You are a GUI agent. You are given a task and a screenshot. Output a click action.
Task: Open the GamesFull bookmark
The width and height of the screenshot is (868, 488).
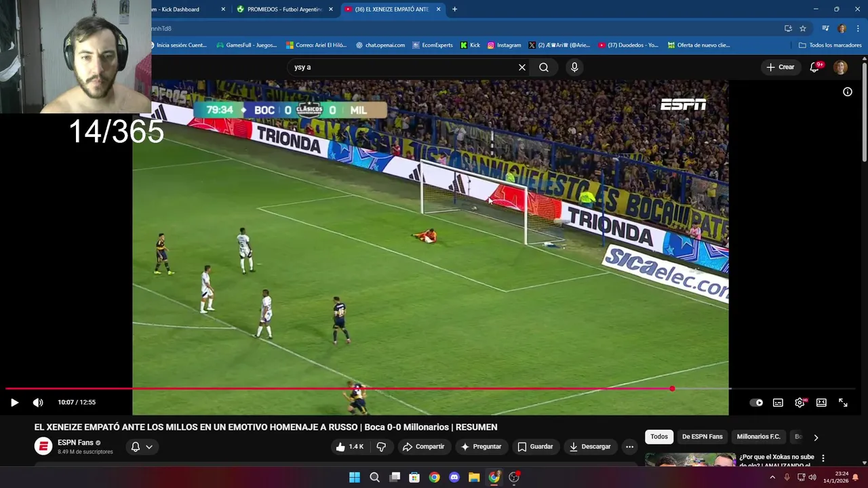[x=247, y=45]
